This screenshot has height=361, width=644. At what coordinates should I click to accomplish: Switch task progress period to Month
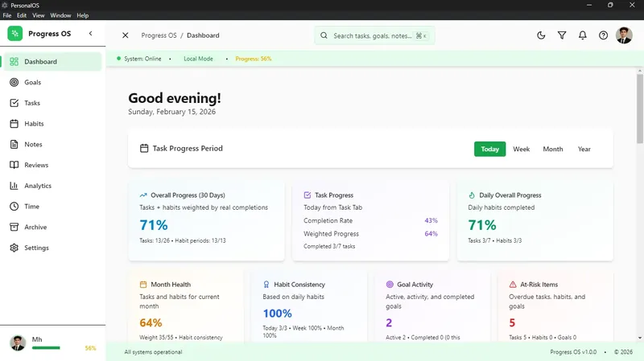click(x=553, y=149)
